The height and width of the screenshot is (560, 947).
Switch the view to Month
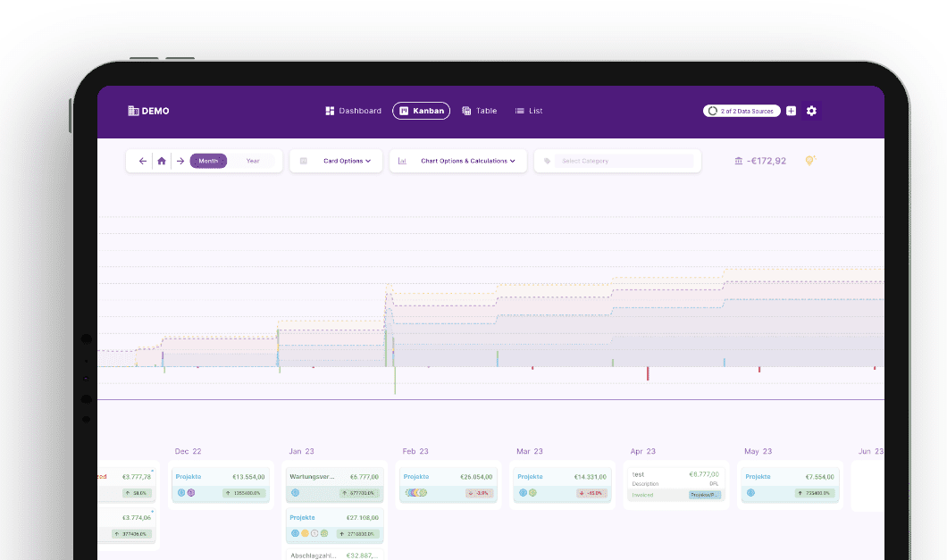point(208,161)
